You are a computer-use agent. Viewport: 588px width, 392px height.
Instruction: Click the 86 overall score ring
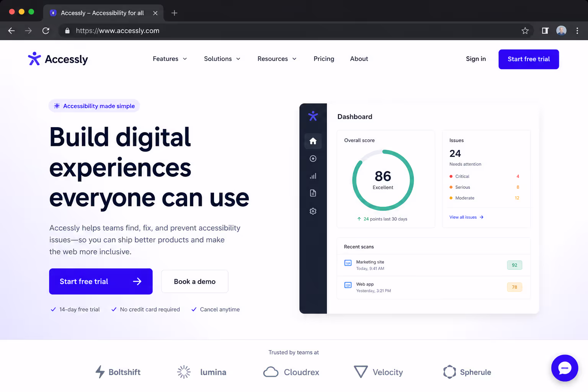pyautogui.click(x=383, y=180)
